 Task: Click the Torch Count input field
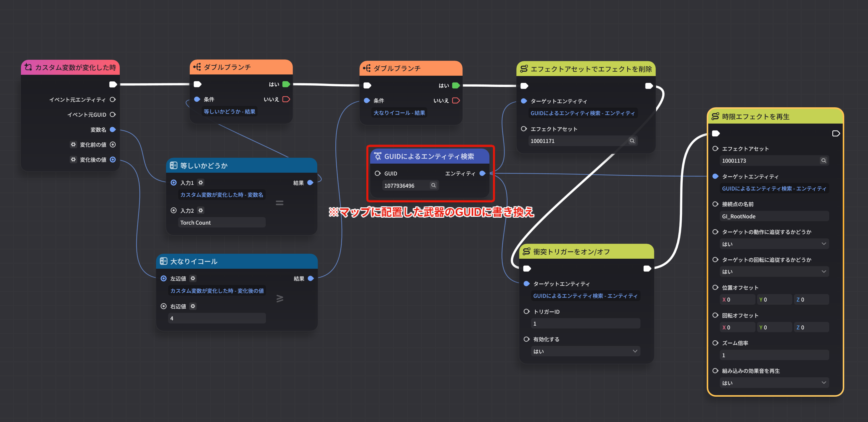[x=221, y=223]
